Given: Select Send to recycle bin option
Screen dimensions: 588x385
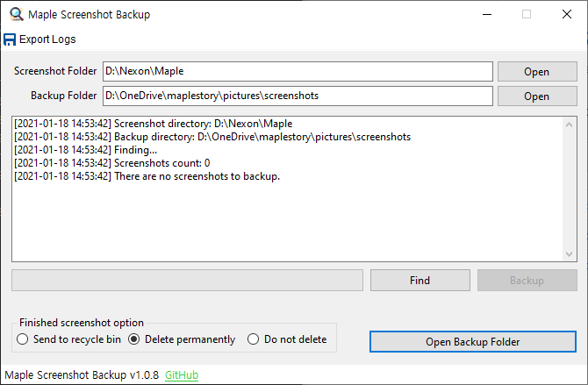Looking at the screenshot, I should click(69, 339).
